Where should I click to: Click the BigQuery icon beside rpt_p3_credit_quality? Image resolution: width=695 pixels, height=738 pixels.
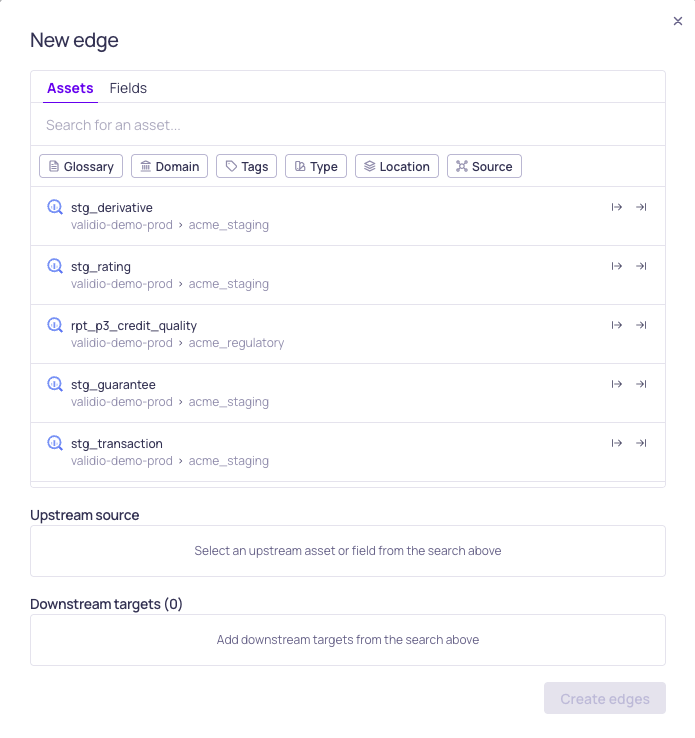55,325
